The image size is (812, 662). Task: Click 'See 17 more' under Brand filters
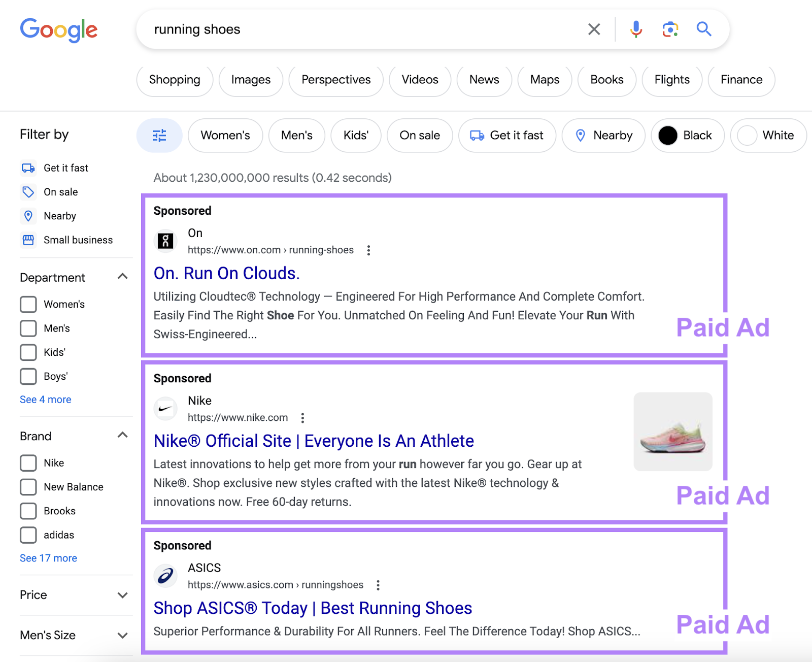pyautogui.click(x=48, y=557)
